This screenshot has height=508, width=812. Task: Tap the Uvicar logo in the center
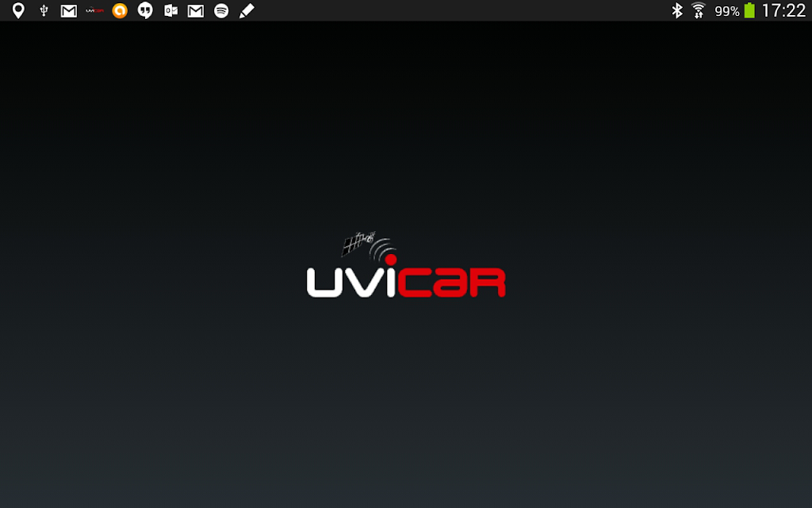click(406, 264)
